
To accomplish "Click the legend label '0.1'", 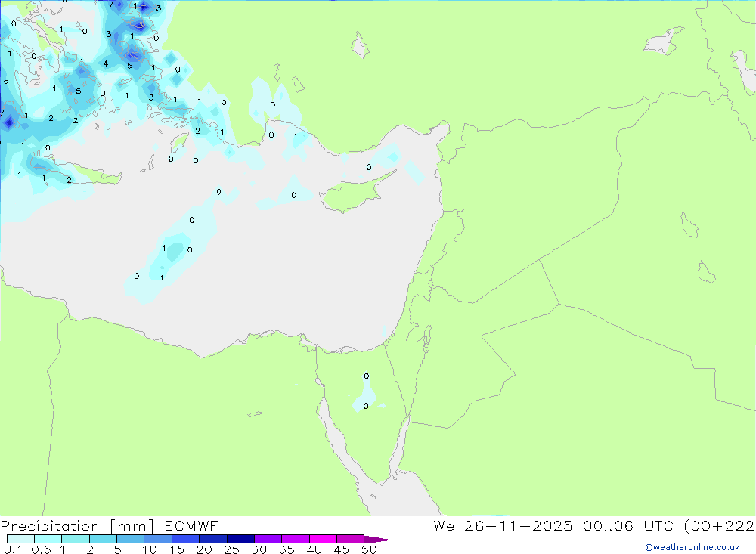I will tap(13, 549).
